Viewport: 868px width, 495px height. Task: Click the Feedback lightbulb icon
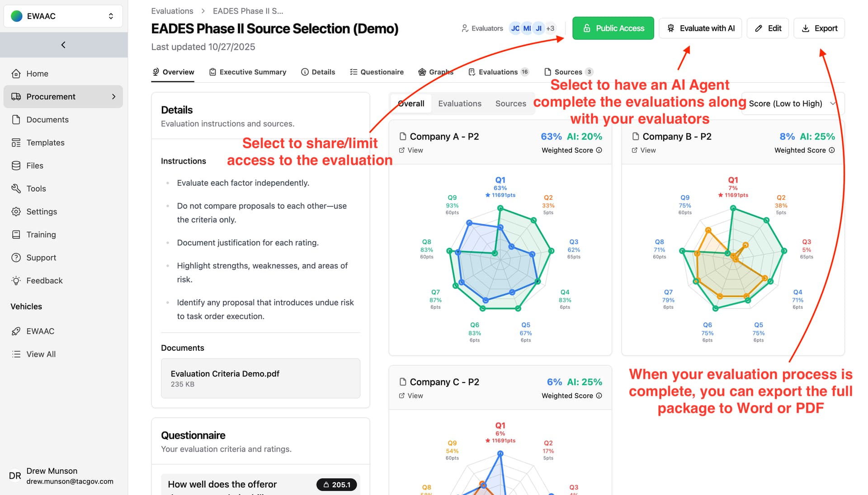(16, 281)
